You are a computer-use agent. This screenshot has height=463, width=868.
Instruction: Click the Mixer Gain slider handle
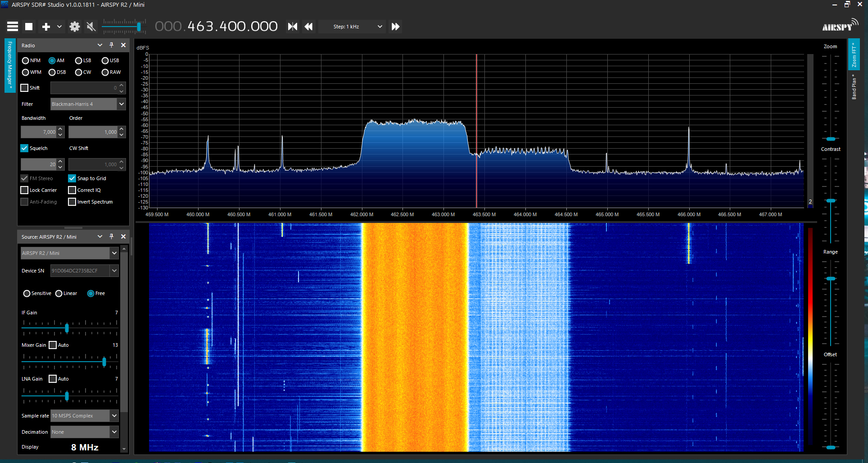point(104,362)
